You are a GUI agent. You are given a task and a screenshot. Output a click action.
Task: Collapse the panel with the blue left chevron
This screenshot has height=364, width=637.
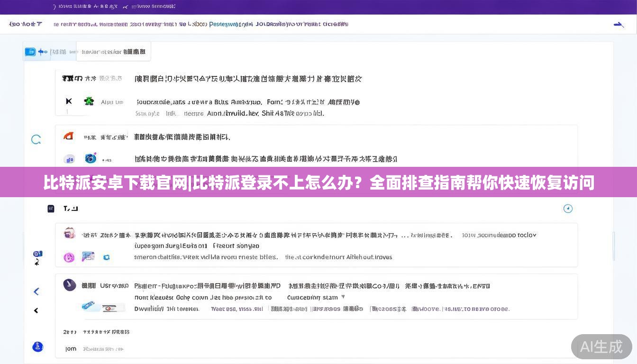(36, 291)
